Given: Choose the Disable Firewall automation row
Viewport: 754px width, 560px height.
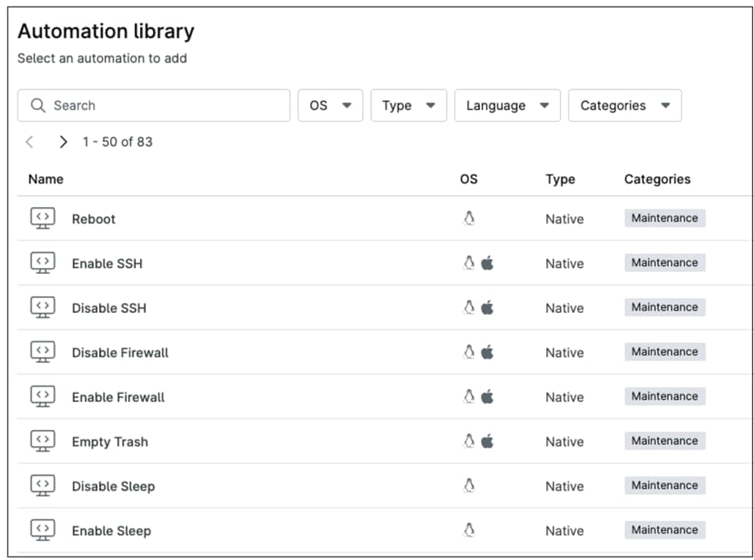Looking at the screenshot, I should [x=120, y=352].
